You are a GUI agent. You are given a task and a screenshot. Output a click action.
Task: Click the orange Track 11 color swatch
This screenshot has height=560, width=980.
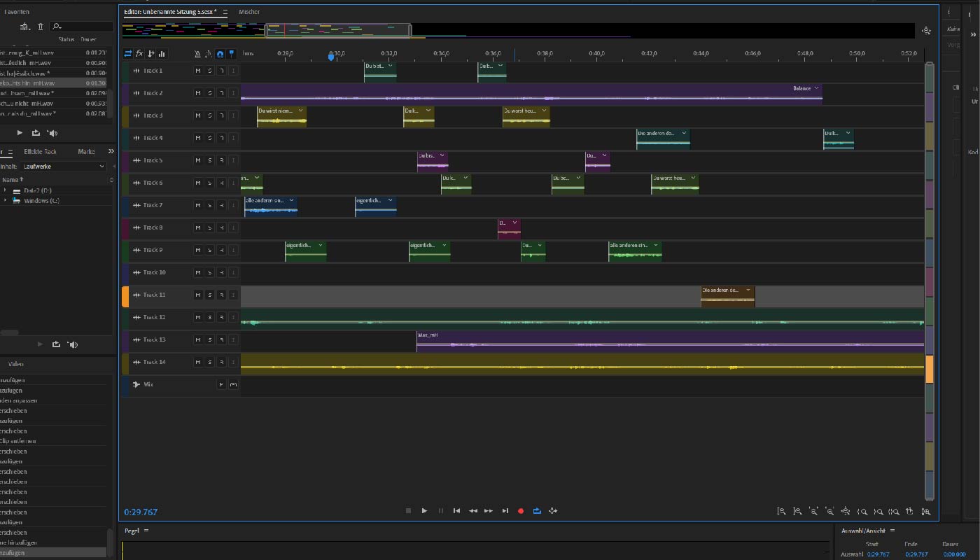click(x=125, y=297)
